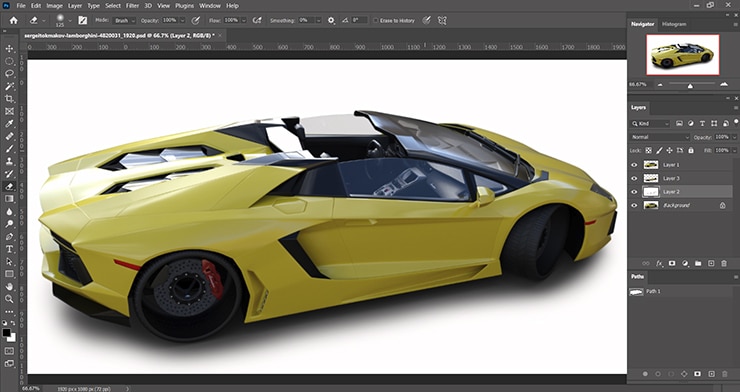The image size is (740, 392).
Task: Select the Hand tool
Action: pos(9,286)
